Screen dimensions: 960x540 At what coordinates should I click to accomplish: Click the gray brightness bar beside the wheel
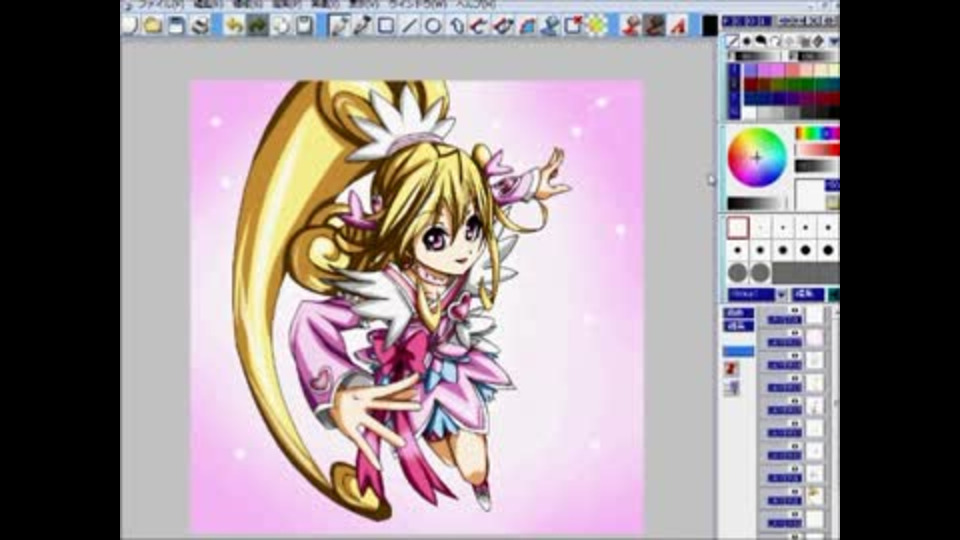click(817, 166)
